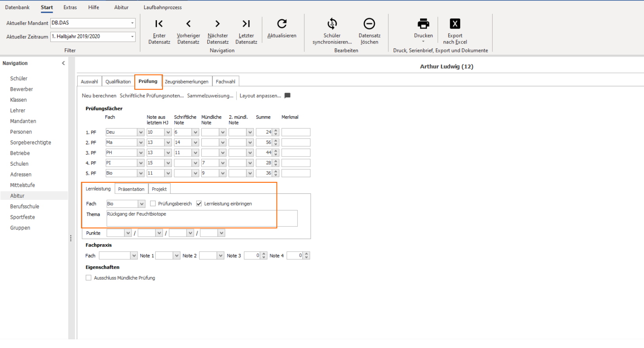
Task: Expand Aktueller Mandant combo box
Action: pos(132,23)
